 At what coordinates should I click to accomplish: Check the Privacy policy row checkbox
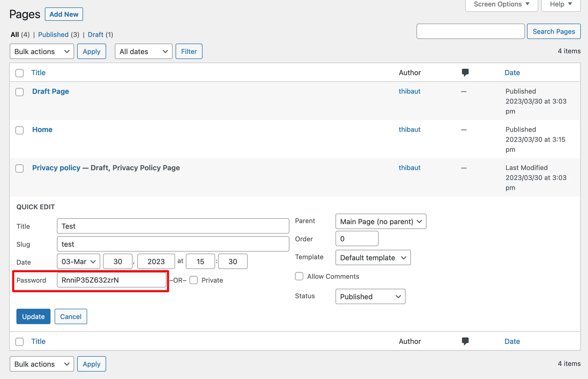coord(19,168)
